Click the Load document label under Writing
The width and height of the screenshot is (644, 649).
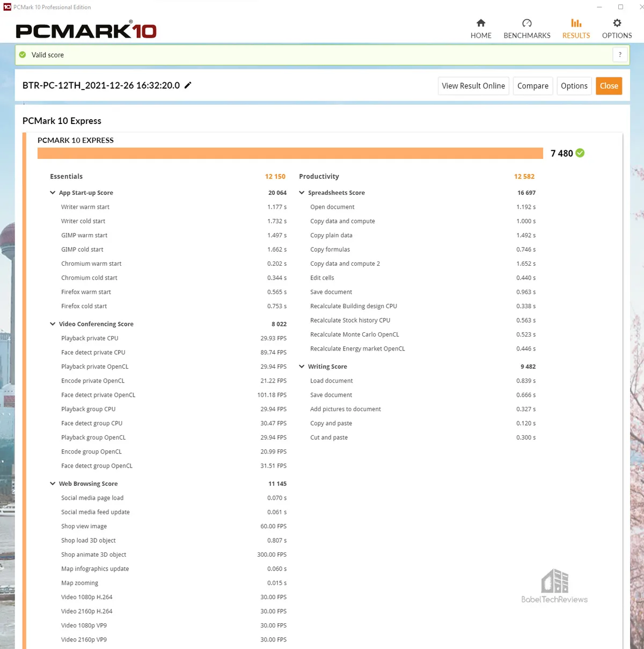coord(332,381)
